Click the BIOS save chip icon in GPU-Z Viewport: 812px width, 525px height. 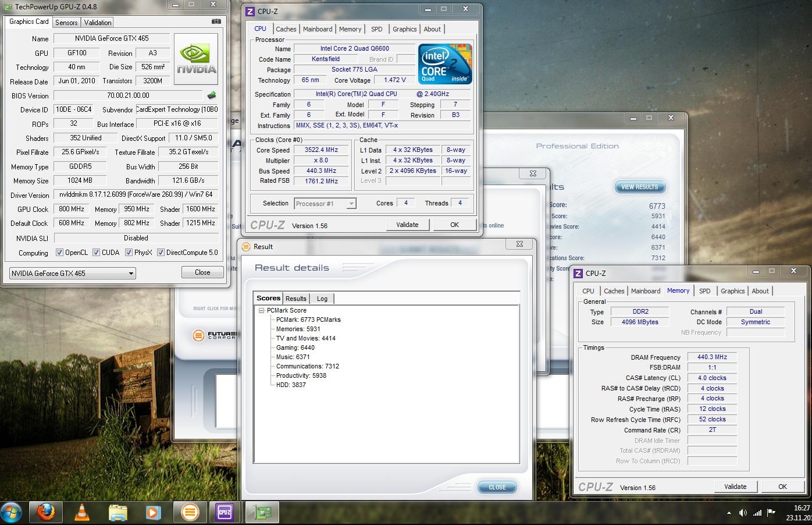pyautogui.click(x=212, y=95)
